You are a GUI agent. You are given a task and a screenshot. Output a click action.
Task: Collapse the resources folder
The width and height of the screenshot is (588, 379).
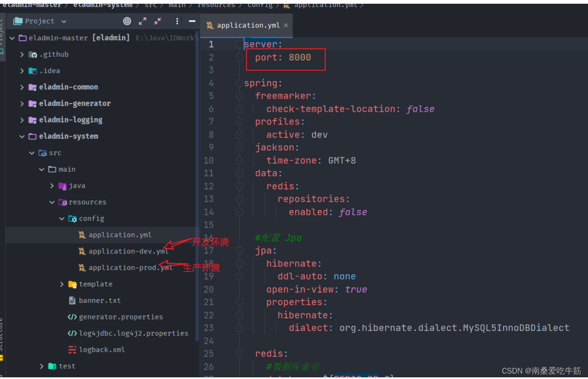click(52, 202)
